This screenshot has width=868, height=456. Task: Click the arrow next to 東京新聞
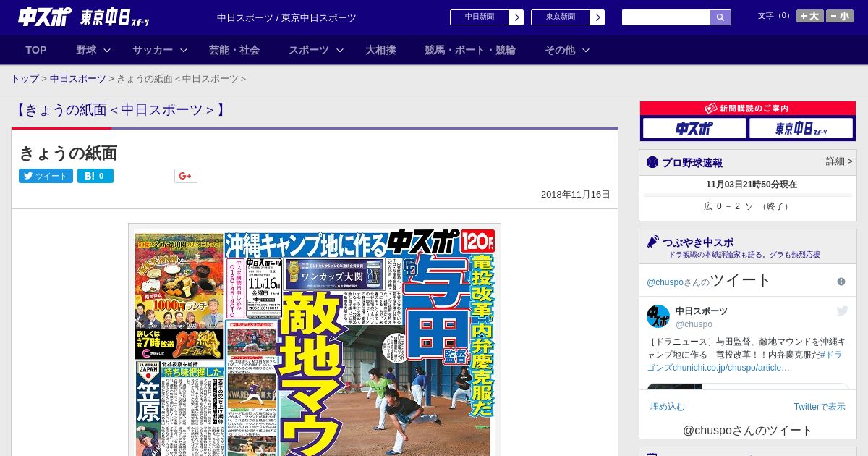pyautogui.click(x=597, y=17)
